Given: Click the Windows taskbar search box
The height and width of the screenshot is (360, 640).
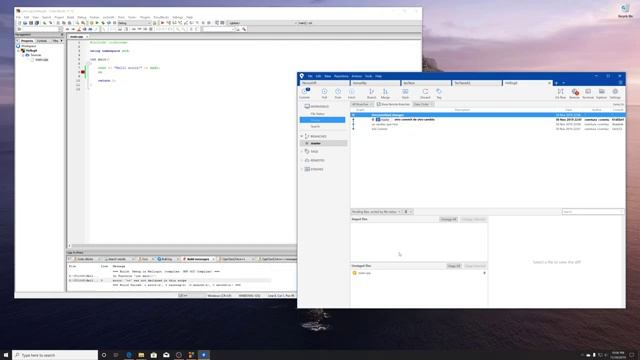Looking at the screenshot, I should point(55,355).
